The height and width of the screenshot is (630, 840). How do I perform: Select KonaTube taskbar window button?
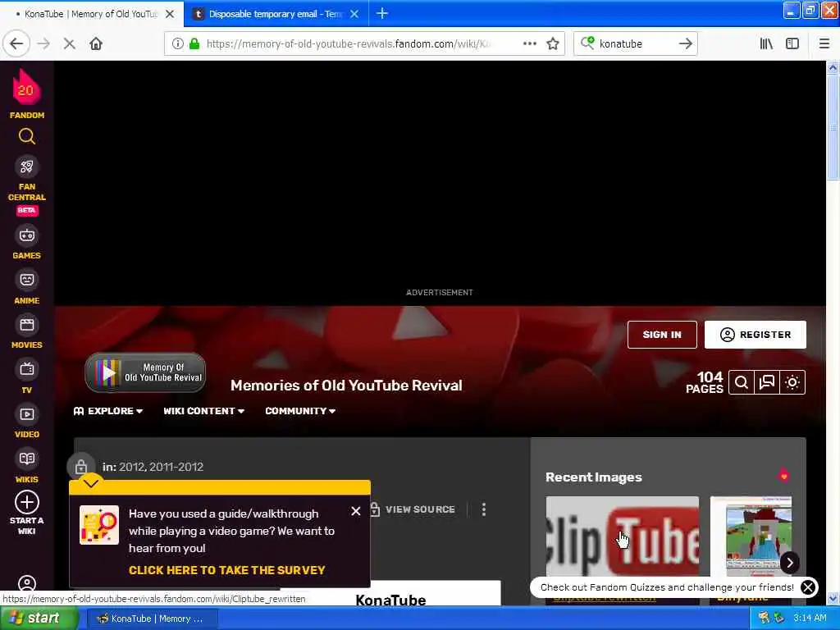click(x=151, y=619)
